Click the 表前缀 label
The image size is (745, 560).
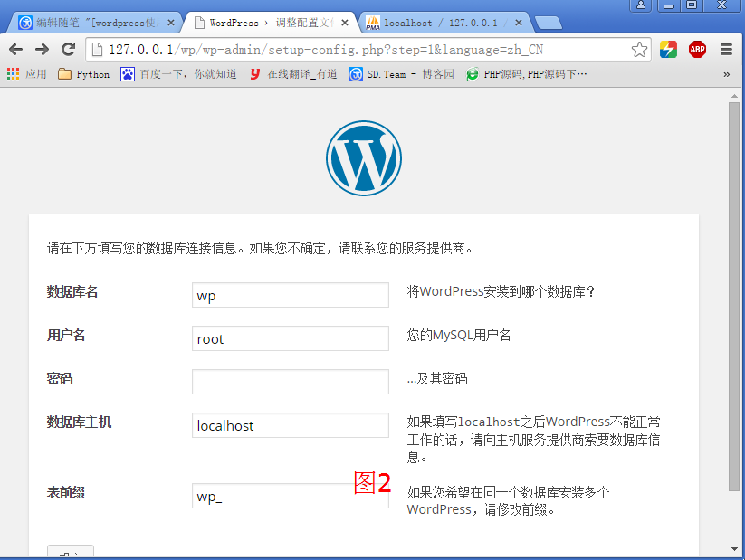(65, 492)
